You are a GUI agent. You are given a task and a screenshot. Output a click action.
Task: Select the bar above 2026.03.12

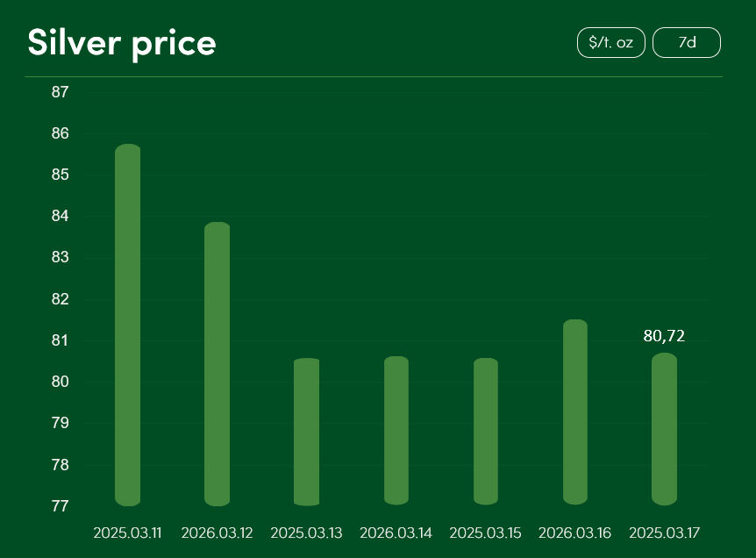(218, 364)
